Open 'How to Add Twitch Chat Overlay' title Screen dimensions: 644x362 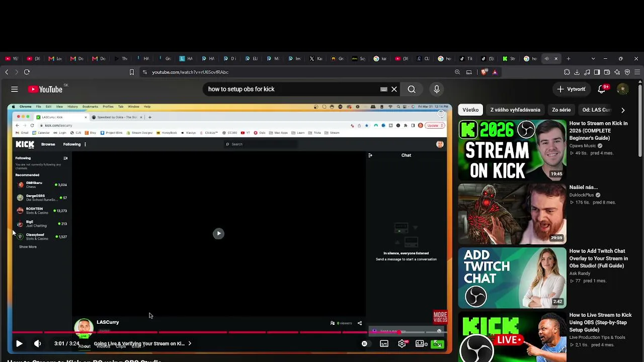pos(599,258)
